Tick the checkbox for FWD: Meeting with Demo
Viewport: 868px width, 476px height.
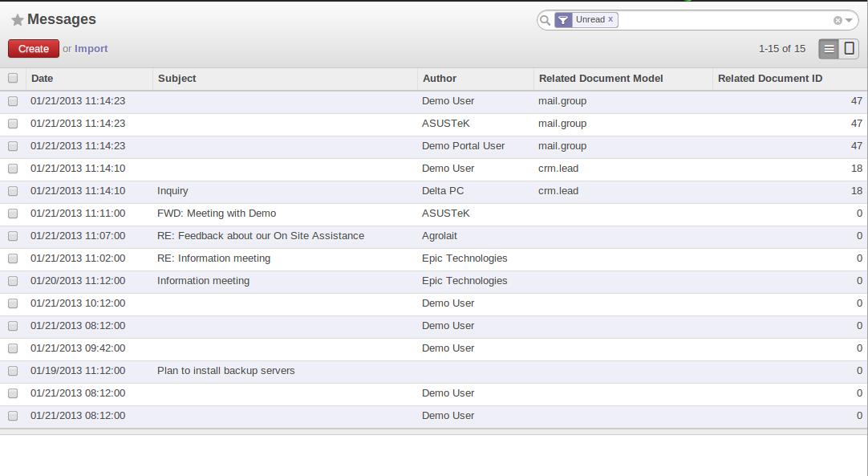coord(13,214)
